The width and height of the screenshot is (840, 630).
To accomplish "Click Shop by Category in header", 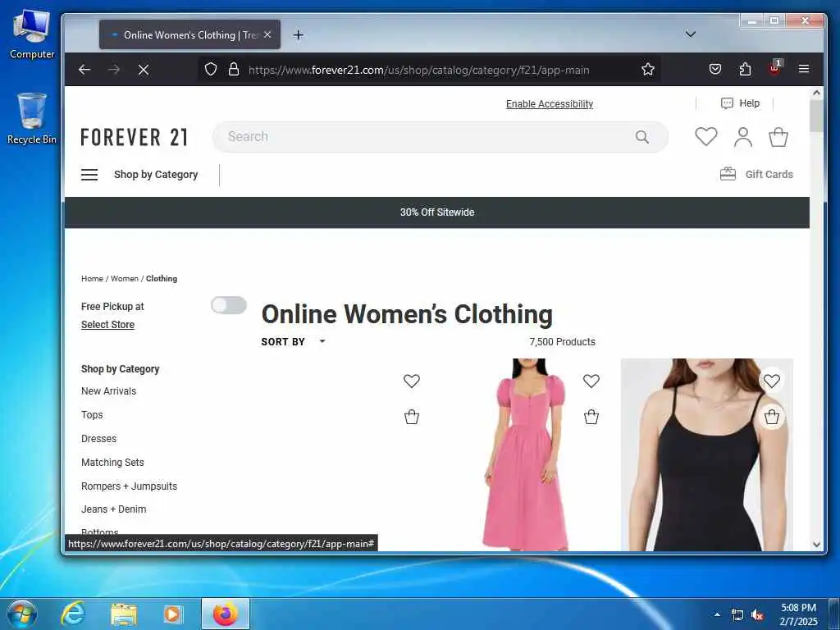I will point(156,175).
